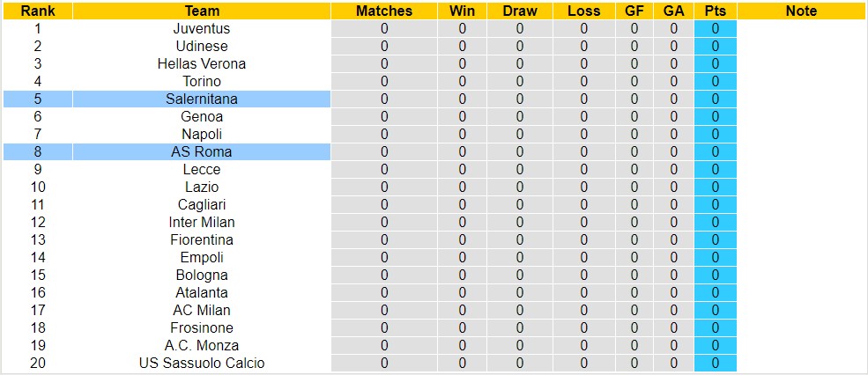Open the Juventus team link
Screen dimensions: 868x375
point(202,28)
